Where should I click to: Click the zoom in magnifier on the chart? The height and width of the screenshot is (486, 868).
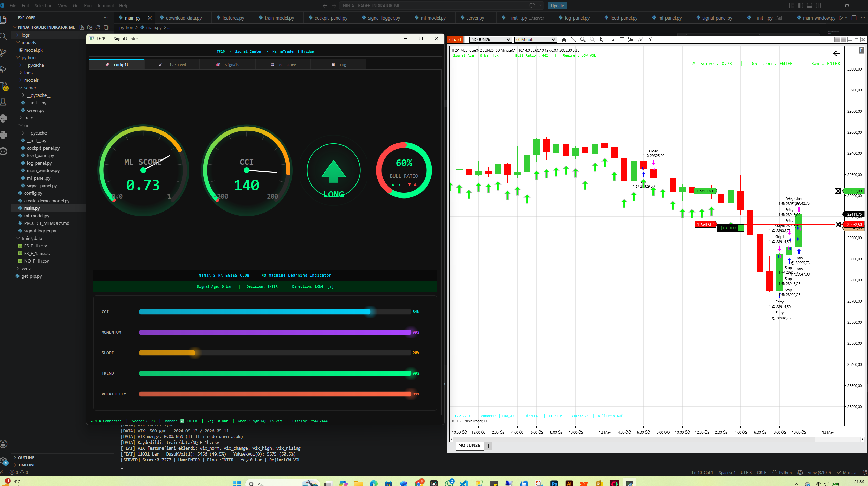(x=583, y=40)
